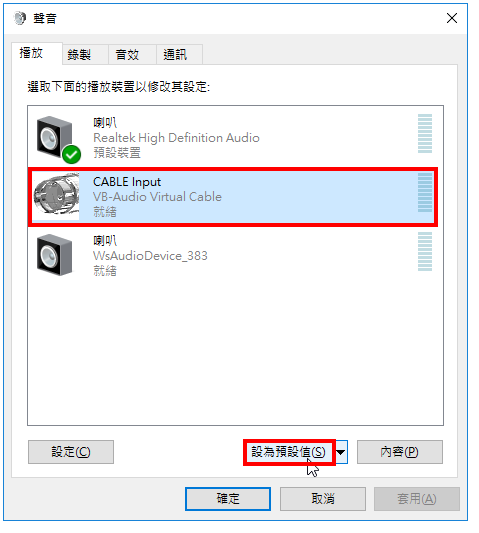
Task: Click the CABLE Input volume level meter
Action: click(x=425, y=192)
